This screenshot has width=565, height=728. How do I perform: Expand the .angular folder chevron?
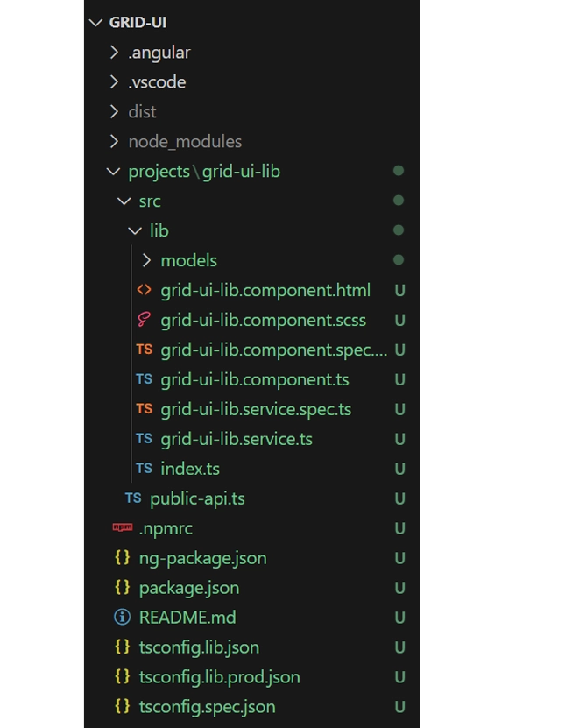[114, 52]
